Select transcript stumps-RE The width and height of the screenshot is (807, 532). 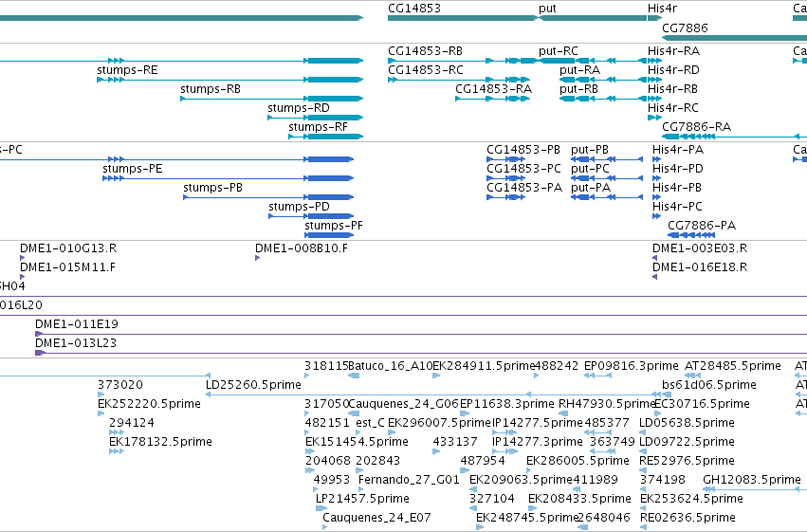[230, 80]
